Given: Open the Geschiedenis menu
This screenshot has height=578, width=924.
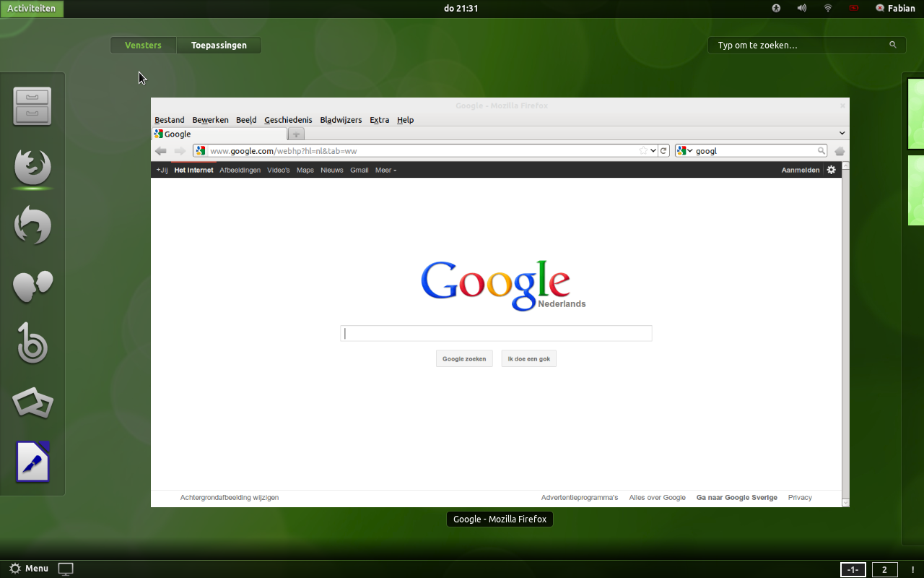Looking at the screenshot, I should pyautogui.click(x=288, y=120).
